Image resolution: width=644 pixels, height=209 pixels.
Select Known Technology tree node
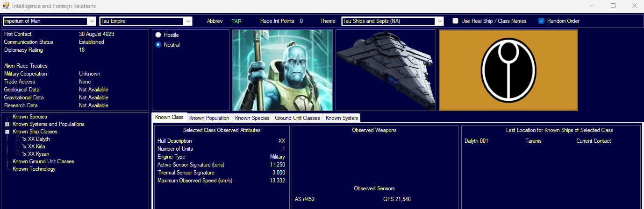coord(34,169)
